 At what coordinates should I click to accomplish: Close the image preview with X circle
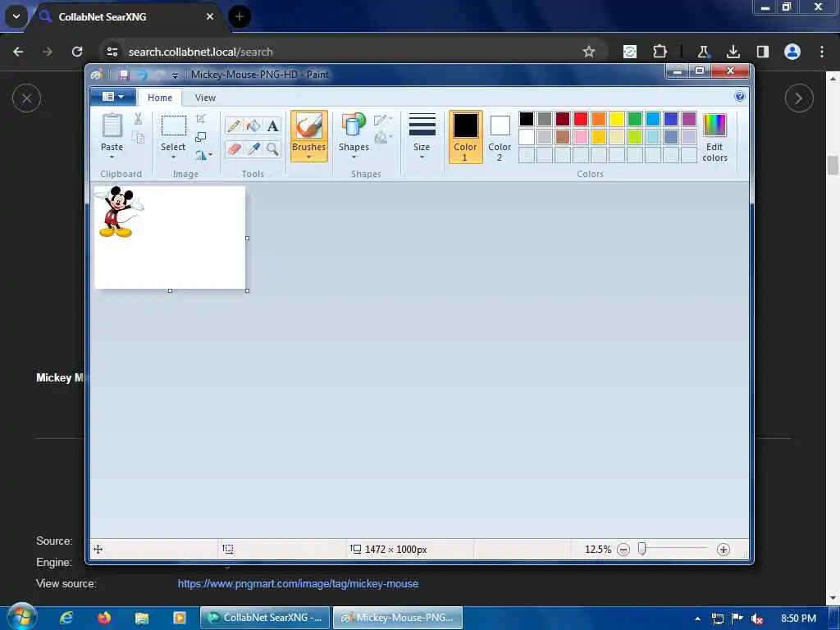pos(27,98)
